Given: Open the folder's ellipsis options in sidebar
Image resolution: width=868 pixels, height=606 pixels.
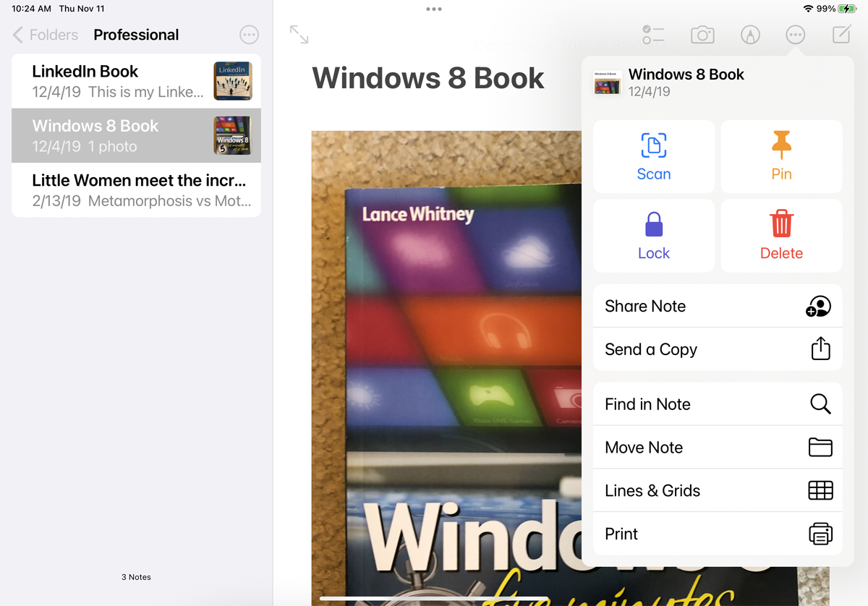Looking at the screenshot, I should pos(249,35).
